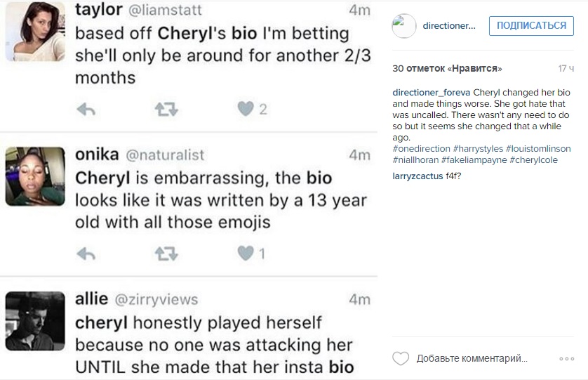
Task: Open the directioner... username in header
Action: click(x=449, y=26)
